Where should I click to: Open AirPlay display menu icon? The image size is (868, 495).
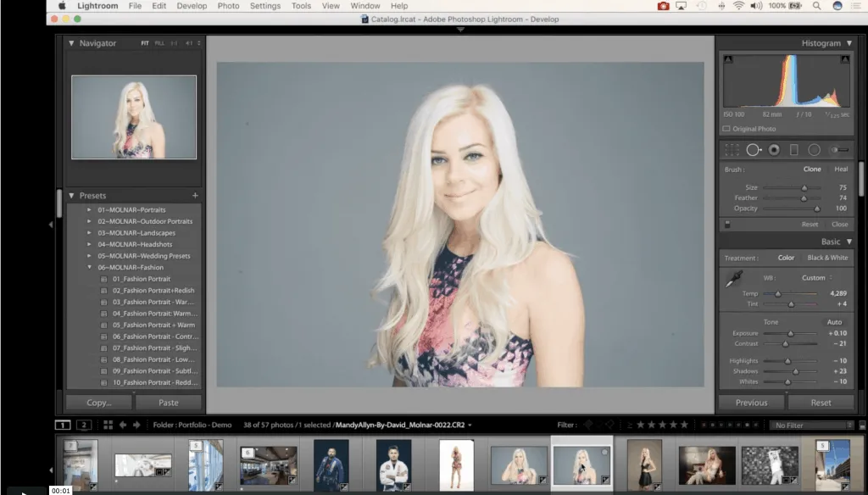click(681, 6)
